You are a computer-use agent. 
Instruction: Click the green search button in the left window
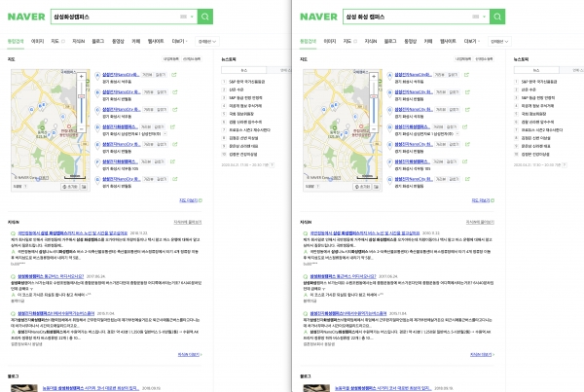pyautogui.click(x=204, y=17)
